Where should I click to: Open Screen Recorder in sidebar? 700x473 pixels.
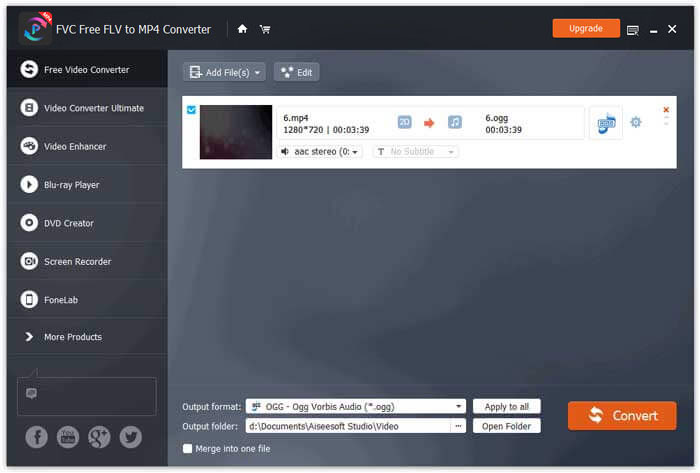point(88,261)
